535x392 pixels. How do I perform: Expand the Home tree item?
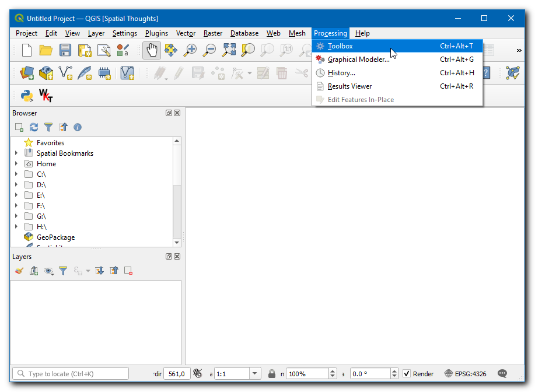click(16, 164)
